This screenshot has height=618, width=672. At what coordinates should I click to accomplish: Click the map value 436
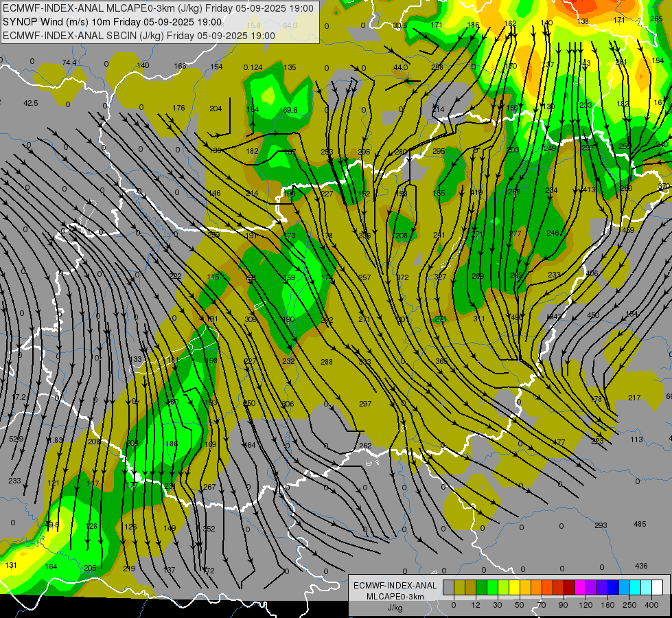[x=641, y=566]
